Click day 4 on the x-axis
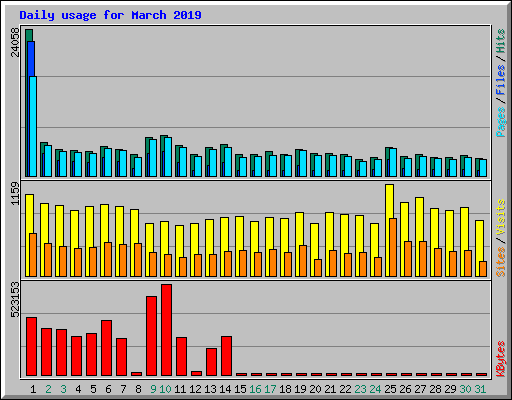Screen dimensions: 512x400 point(78,389)
